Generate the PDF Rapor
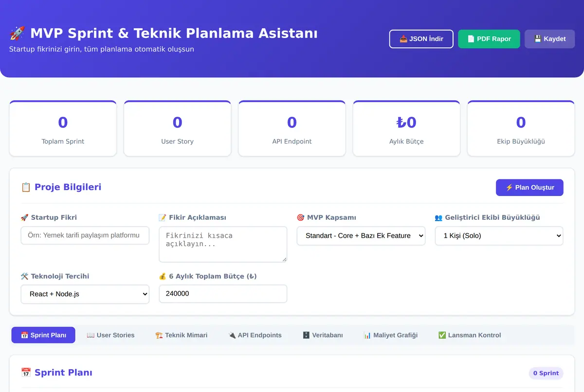Image resolution: width=584 pixels, height=392 pixels. (489, 39)
